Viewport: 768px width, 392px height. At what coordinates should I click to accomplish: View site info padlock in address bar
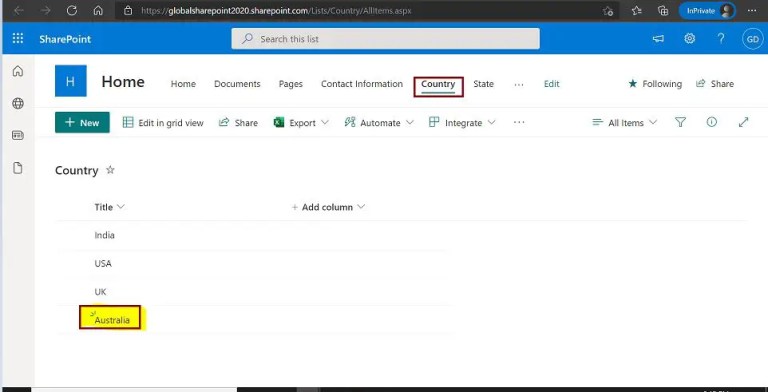click(x=128, y=10)
